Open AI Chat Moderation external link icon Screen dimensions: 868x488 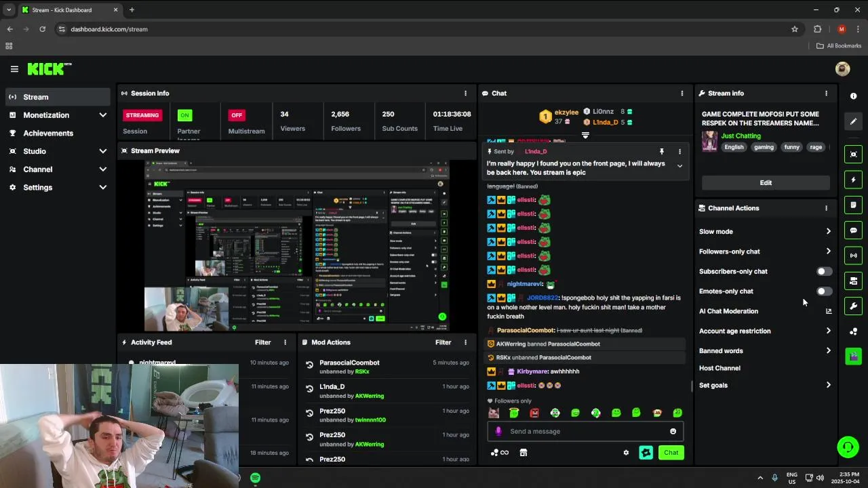(828, 311)
